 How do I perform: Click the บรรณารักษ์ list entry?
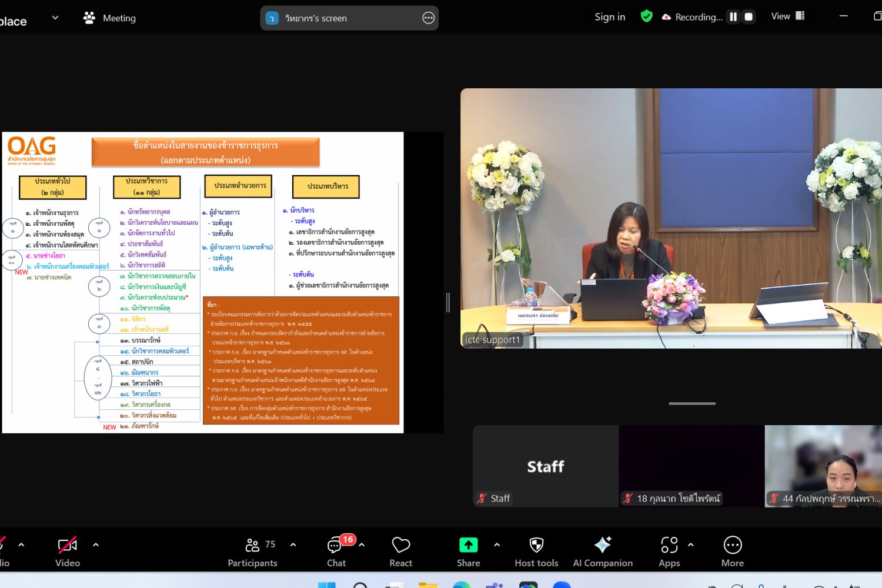[141, 340]
